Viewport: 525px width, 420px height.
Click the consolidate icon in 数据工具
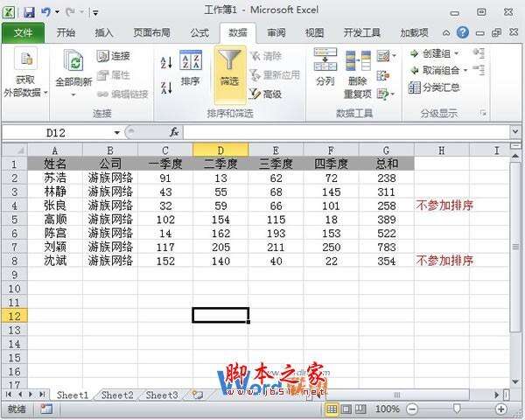point(383,75)
